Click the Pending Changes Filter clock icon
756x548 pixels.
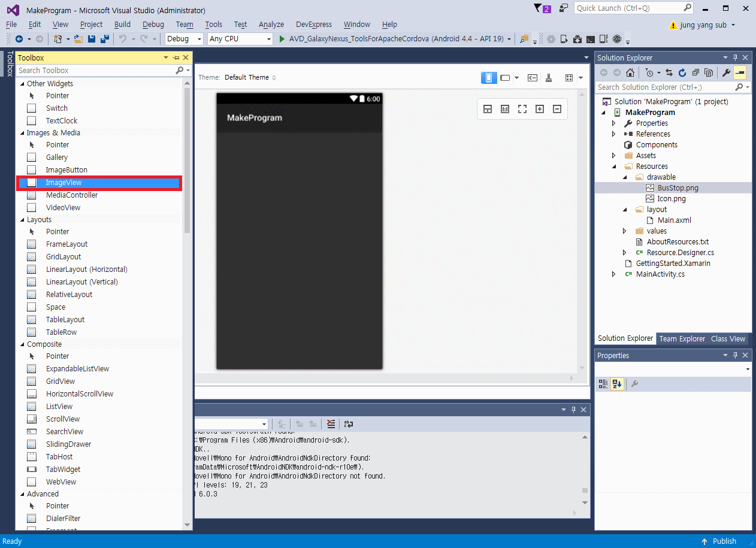point(649,72)
